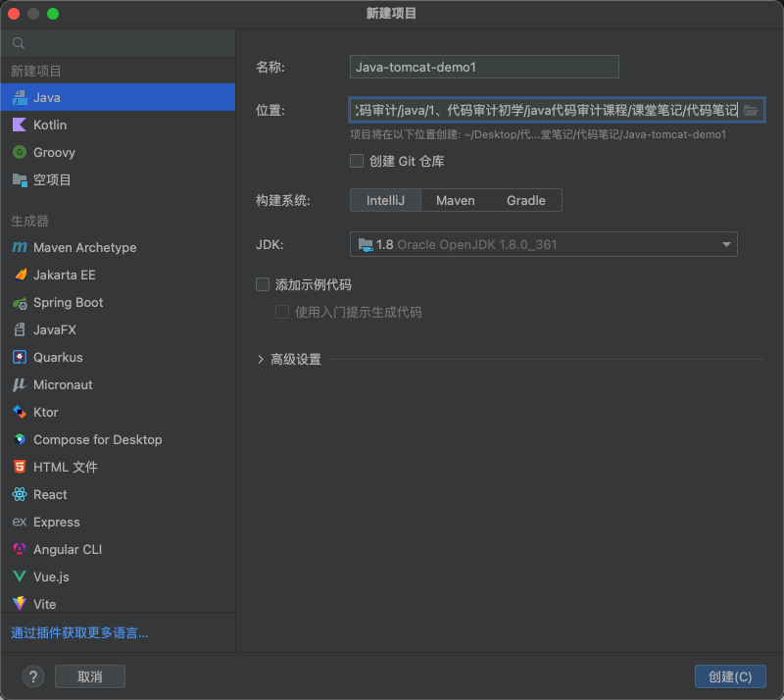784x700 pixels.
Task: Click the Kotlin icon in the sidebar
Action: (19, 125)
